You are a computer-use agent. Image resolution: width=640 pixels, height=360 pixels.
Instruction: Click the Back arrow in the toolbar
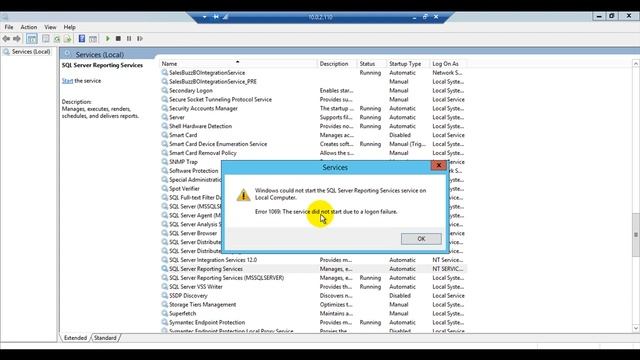point(6,39)
